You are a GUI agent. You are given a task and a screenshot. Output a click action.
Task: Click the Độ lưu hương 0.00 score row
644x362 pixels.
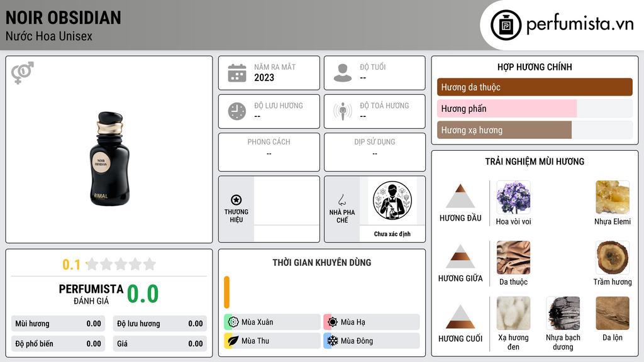click(x=160, y=324)
